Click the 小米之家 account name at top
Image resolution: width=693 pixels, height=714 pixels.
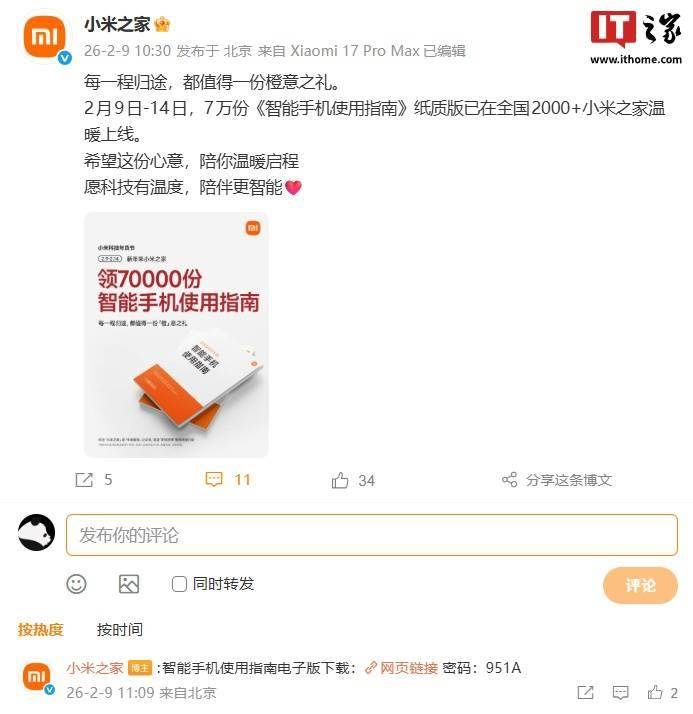tap(117, 24)
